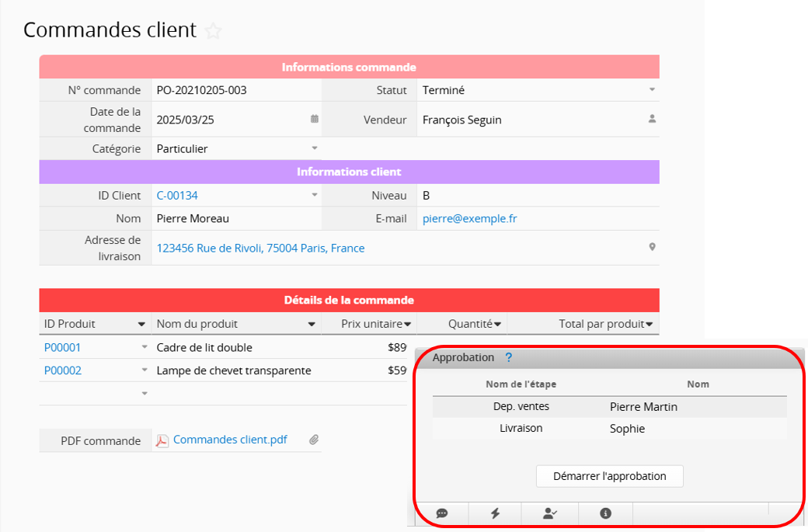Open the Approbation help question mark
This screenshot has width=808, height=532.
(509, 358)
